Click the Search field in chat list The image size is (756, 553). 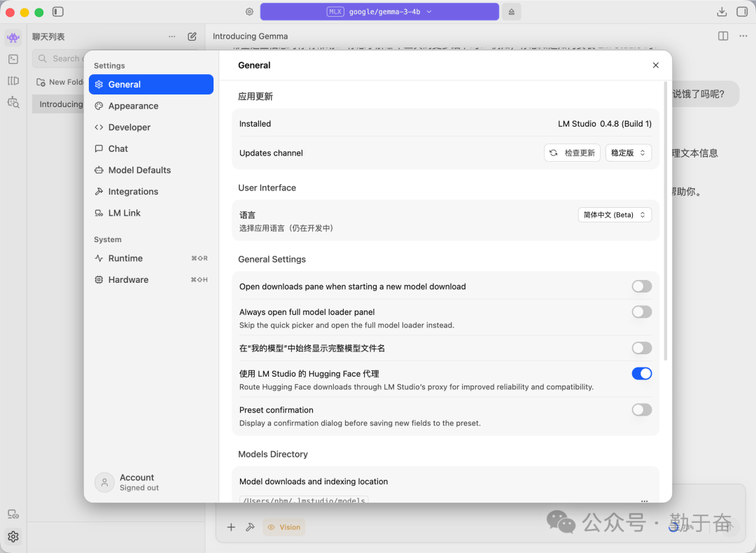point(58,58)
